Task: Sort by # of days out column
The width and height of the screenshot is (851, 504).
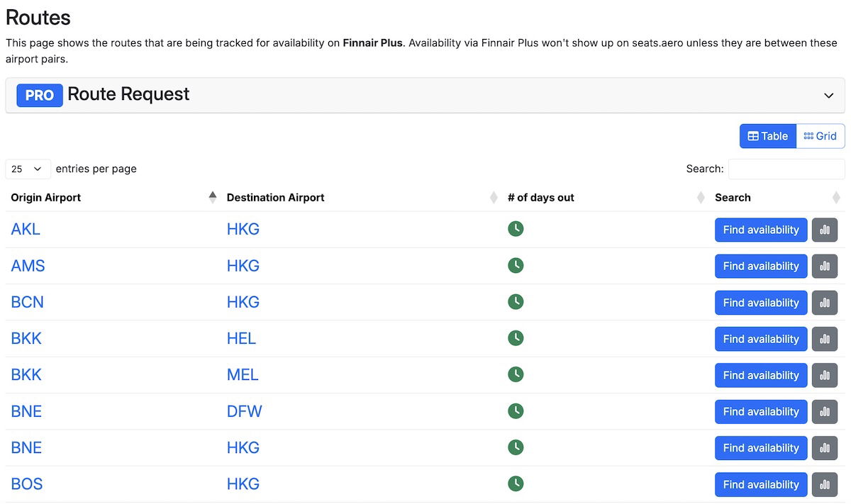Action: [x=540, y=198]
